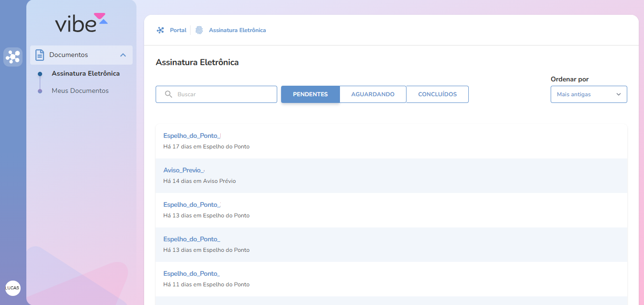
Task: Open the Espelho_do_Ponto document from 11 days ago
Action: (x=191, y=273)
